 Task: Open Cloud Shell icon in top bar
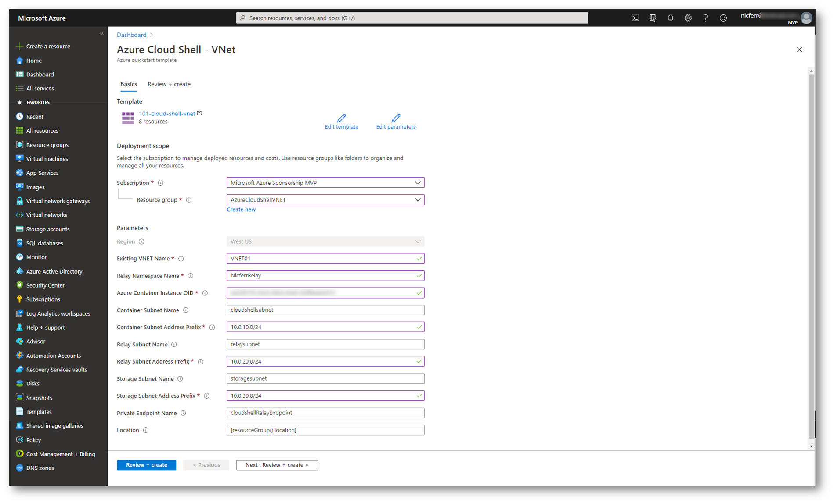(635, 18)
